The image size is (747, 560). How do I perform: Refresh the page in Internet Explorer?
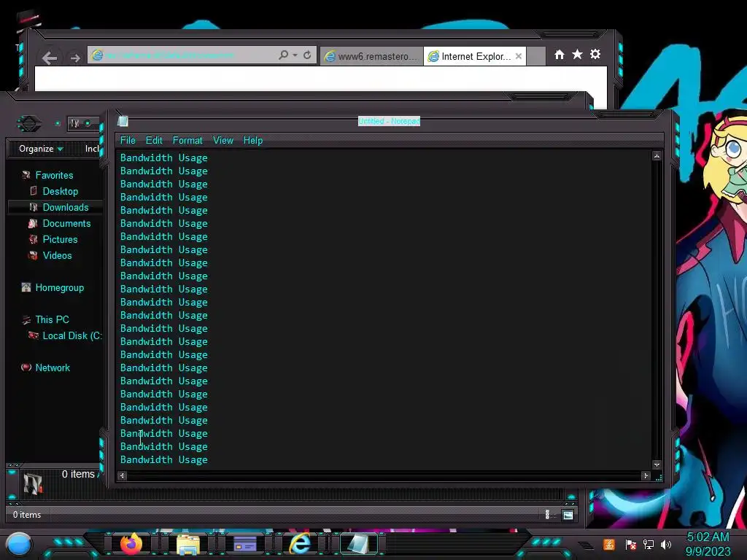point(307,55)
